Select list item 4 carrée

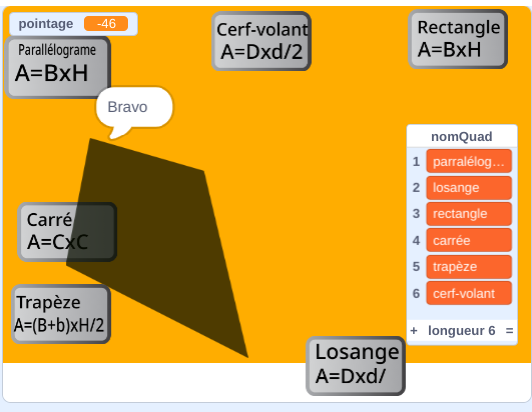coord(469,240)
